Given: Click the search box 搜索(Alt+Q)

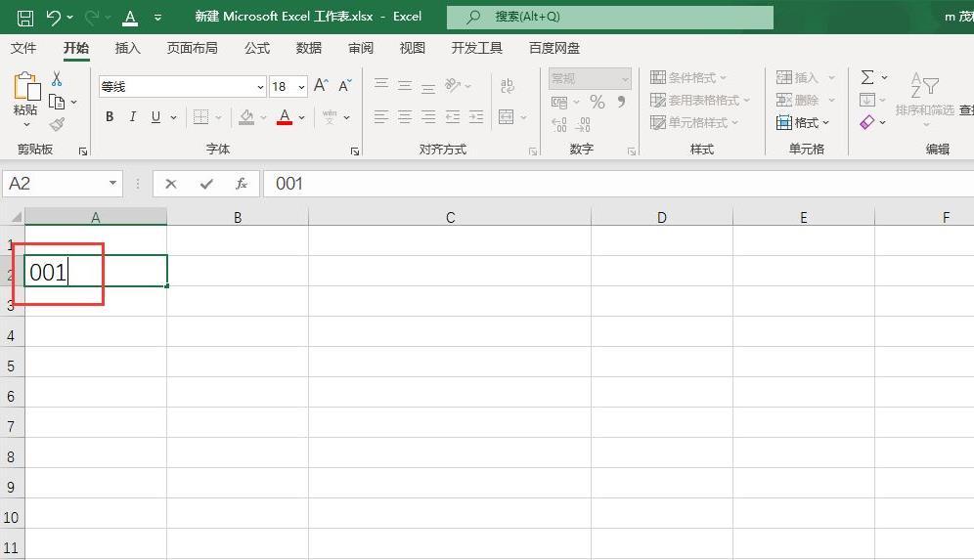Looking at the screenshot, I should 610,17.
